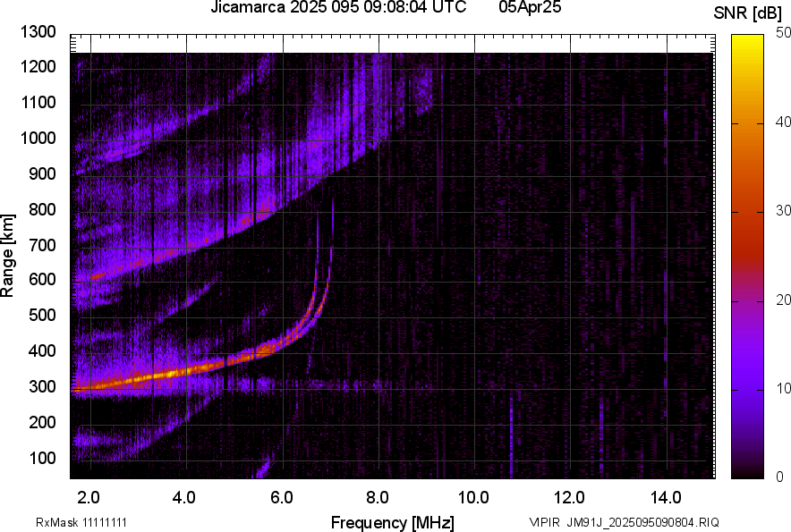Click the 500 range tick label
Screen dimensions: 791x532
click(42, 315)
